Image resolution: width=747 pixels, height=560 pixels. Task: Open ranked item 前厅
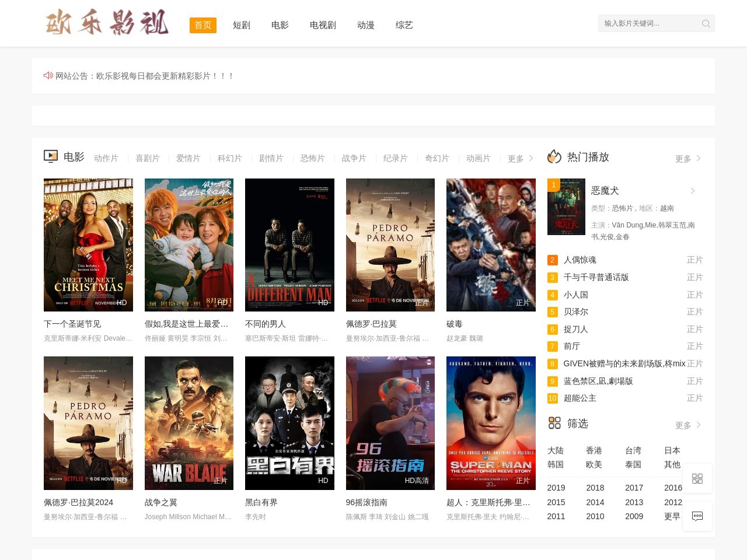coord(572,346)
